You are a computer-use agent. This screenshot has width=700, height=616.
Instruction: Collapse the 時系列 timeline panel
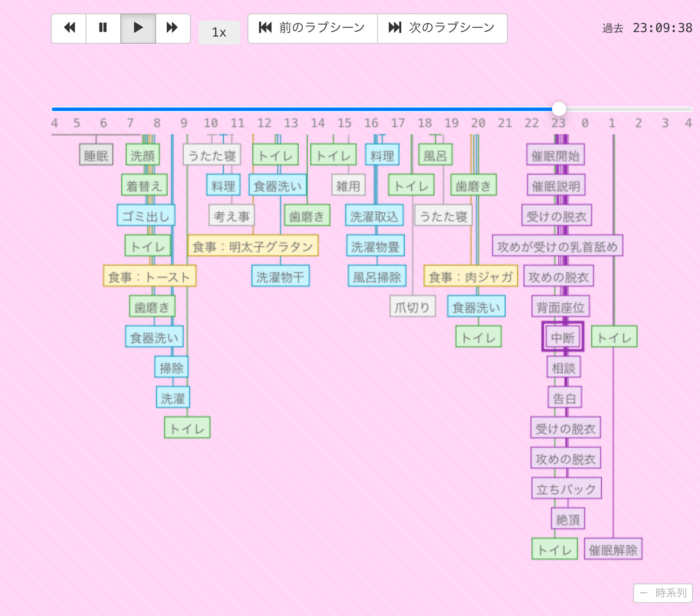[x=663, y=593]
